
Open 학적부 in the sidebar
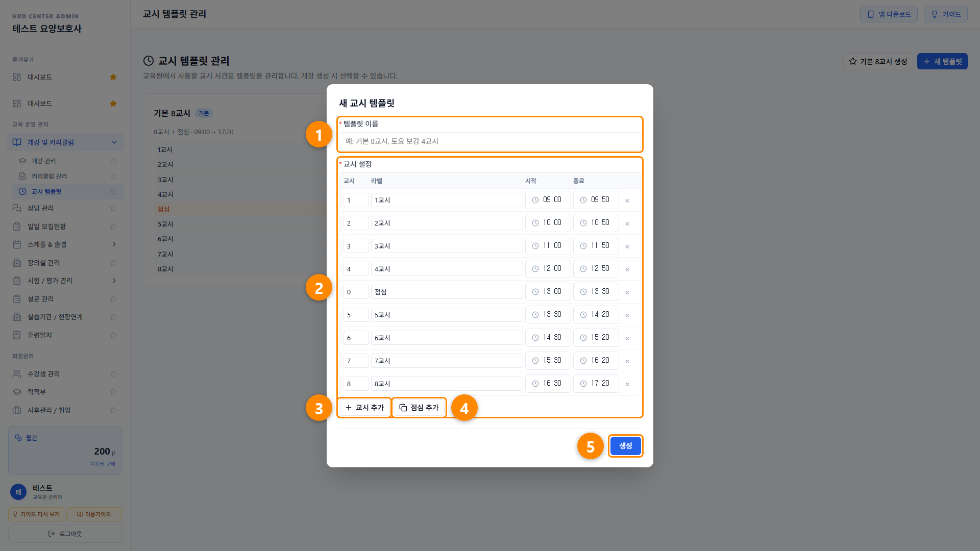65,392
